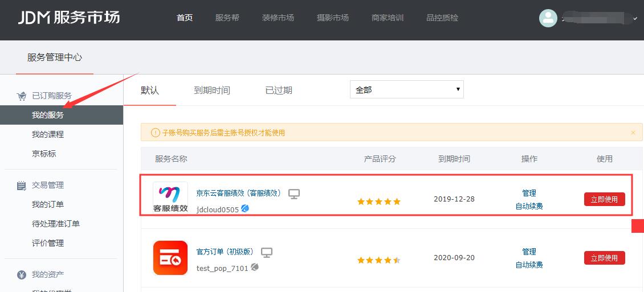Click monitor icon beside 官方订单（初级版）
644x292 pixels.
tap(267, 253)
